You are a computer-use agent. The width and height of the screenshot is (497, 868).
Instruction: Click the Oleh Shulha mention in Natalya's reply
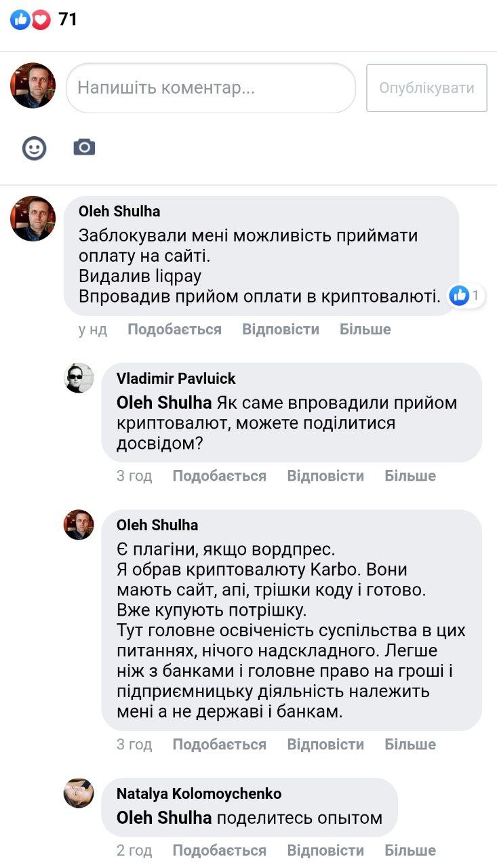[x=164, y=818]
